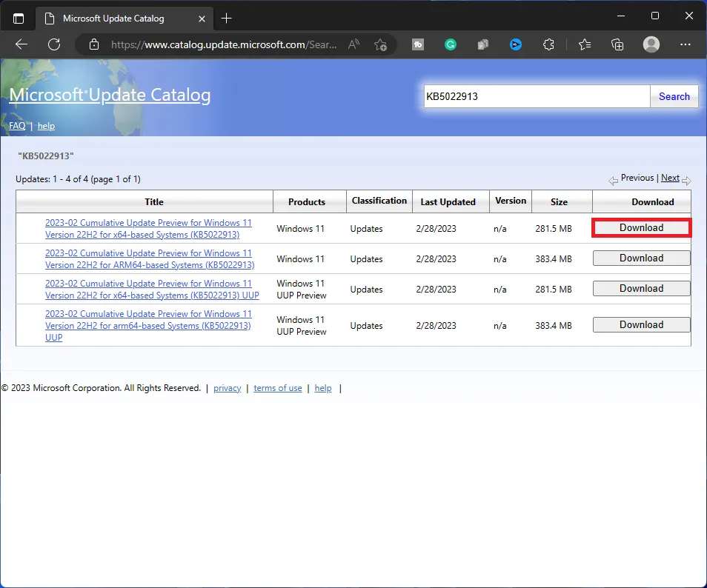Go to the Next results page
The image size is (707, 588).
tap(670, 178)
